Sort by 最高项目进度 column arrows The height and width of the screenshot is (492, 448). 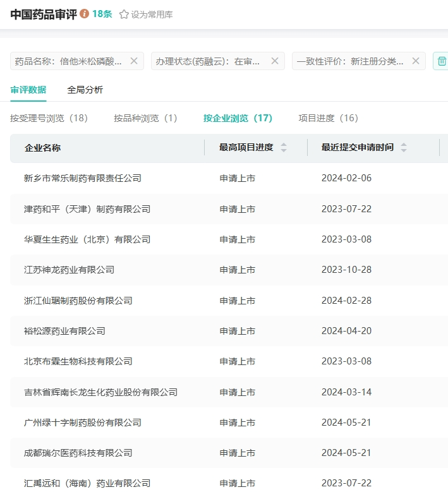pos(284,148)
